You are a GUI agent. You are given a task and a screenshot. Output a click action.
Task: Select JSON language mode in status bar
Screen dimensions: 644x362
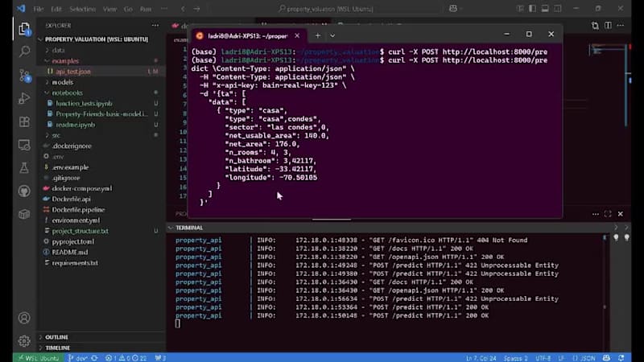click(584, 358)
